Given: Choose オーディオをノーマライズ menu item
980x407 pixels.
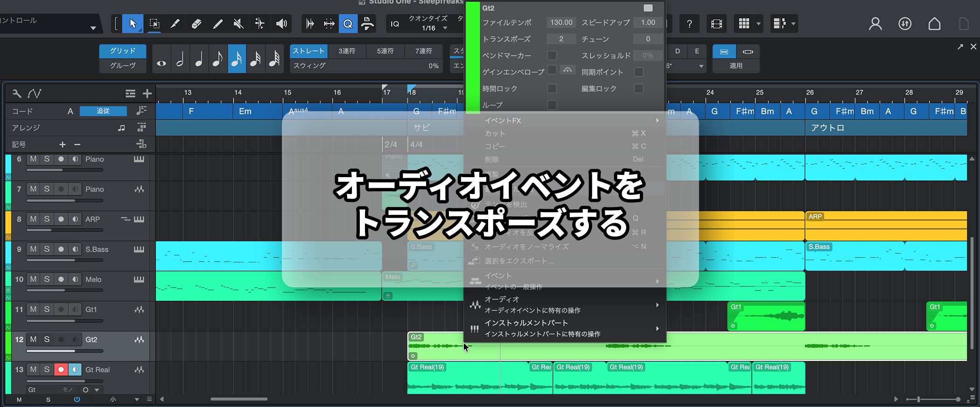Looking at the screenshot, I should pos(565,247).
